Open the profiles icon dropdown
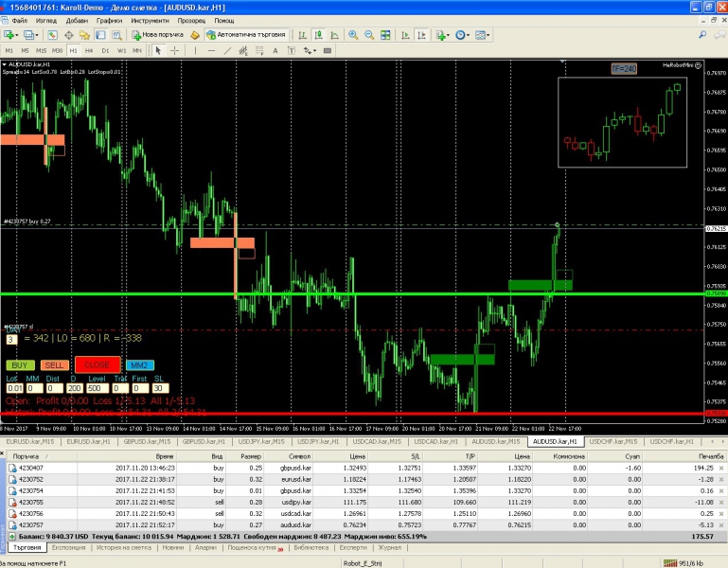 [x=30, y=35]
